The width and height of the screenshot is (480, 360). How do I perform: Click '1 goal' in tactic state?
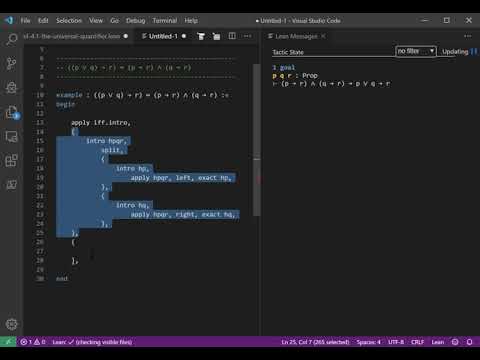click(284, 67)
